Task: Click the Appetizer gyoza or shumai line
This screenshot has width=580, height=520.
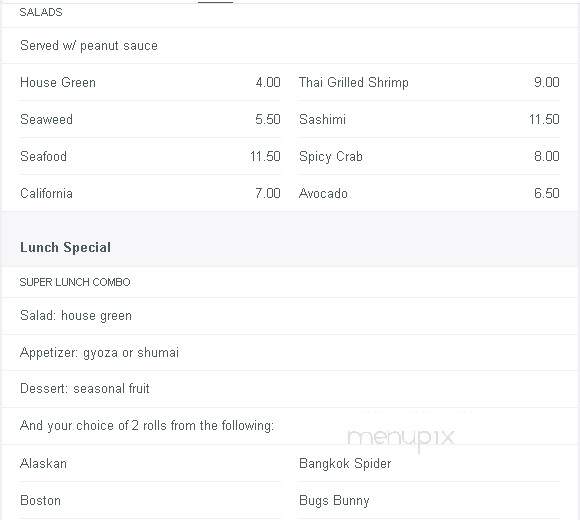Action: (x=99, y=352)
